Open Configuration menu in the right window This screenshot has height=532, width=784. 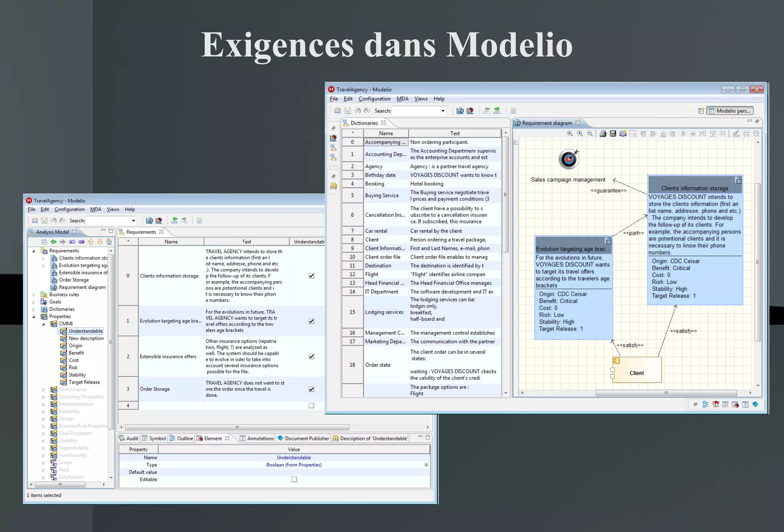pos(374,99)
